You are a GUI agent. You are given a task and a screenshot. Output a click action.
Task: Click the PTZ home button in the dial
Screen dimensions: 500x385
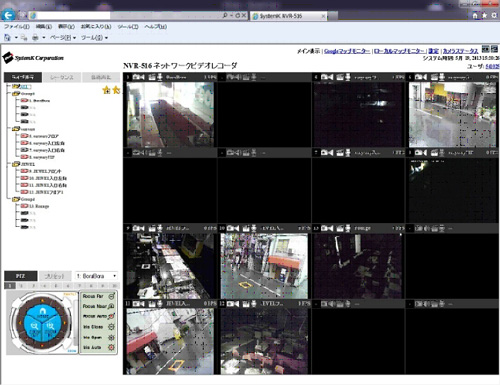pyautogui.click(x=42, y=313)
